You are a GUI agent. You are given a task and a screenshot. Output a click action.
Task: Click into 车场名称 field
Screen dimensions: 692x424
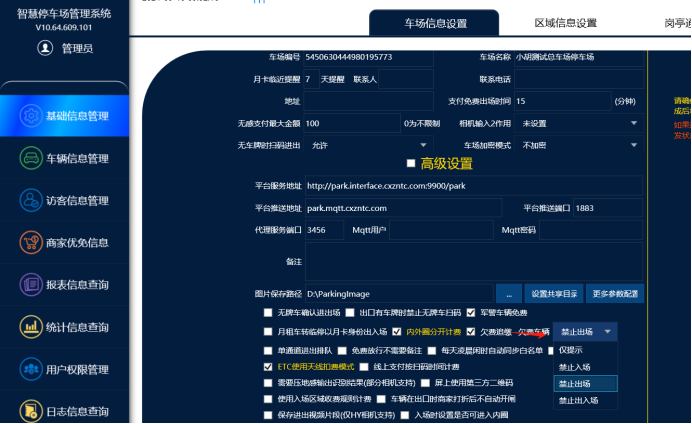[x=579, y=57]
